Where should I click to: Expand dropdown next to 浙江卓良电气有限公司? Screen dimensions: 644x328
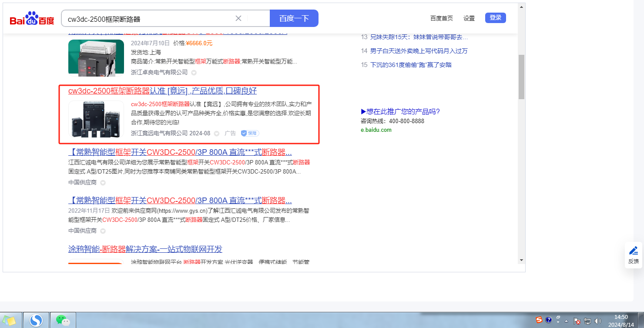click(x=194, y=73)
